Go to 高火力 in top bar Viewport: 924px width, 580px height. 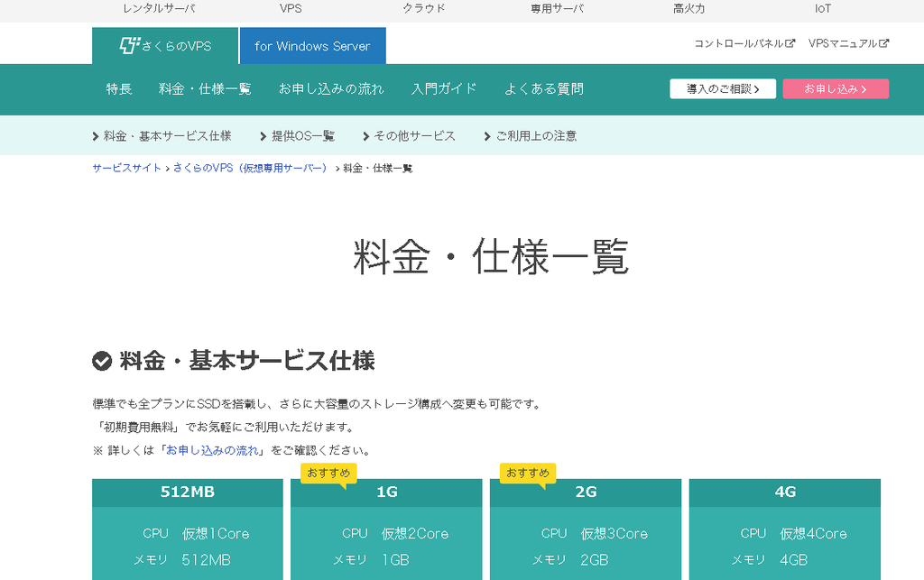coord(688,8)
